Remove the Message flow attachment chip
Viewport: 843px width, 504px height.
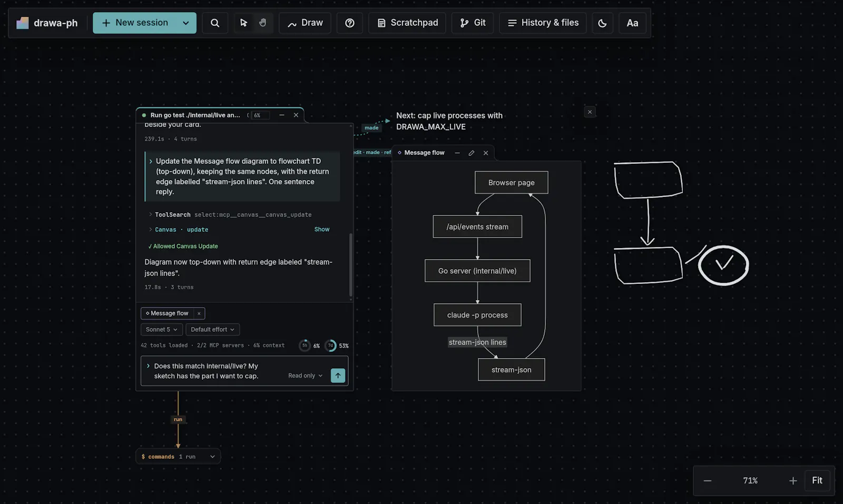[199, 313]
